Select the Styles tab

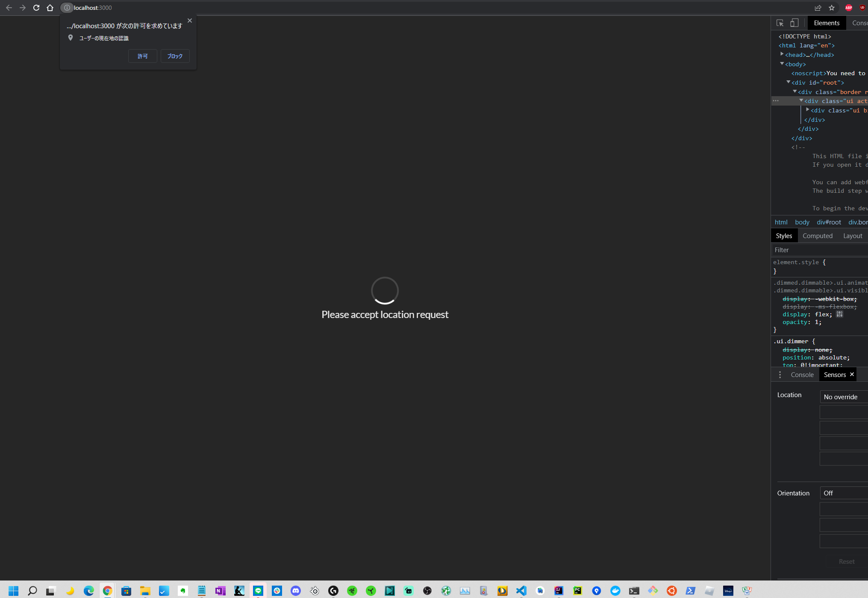pos(784,236)
